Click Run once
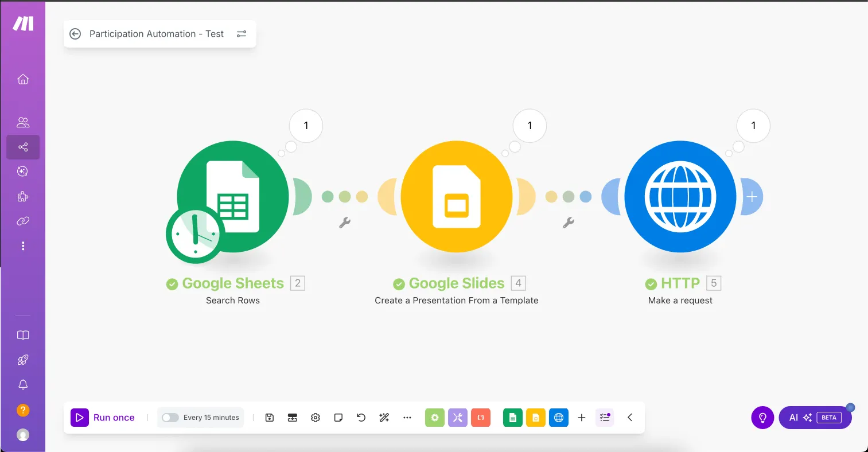 pos(103,418)
